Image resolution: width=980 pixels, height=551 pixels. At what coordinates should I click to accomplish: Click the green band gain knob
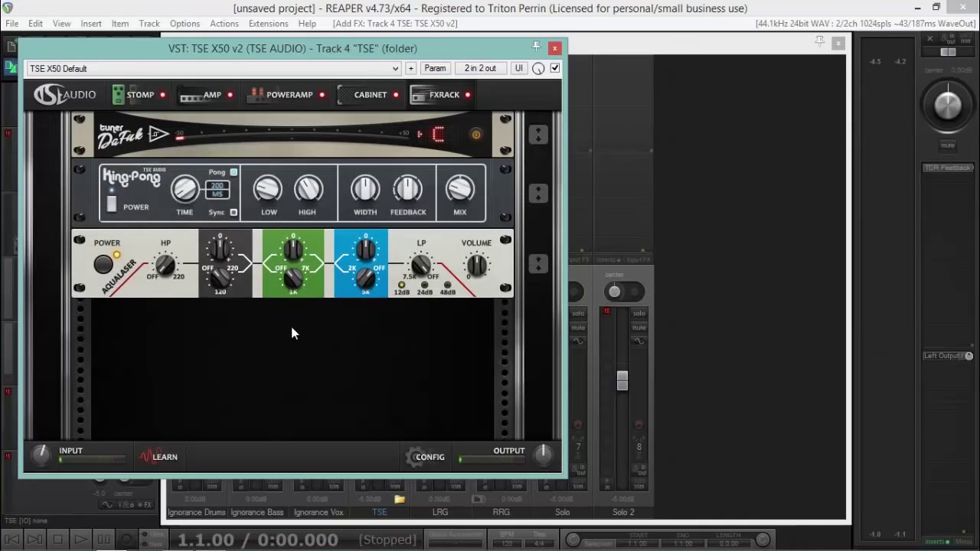tap(293, 249)
